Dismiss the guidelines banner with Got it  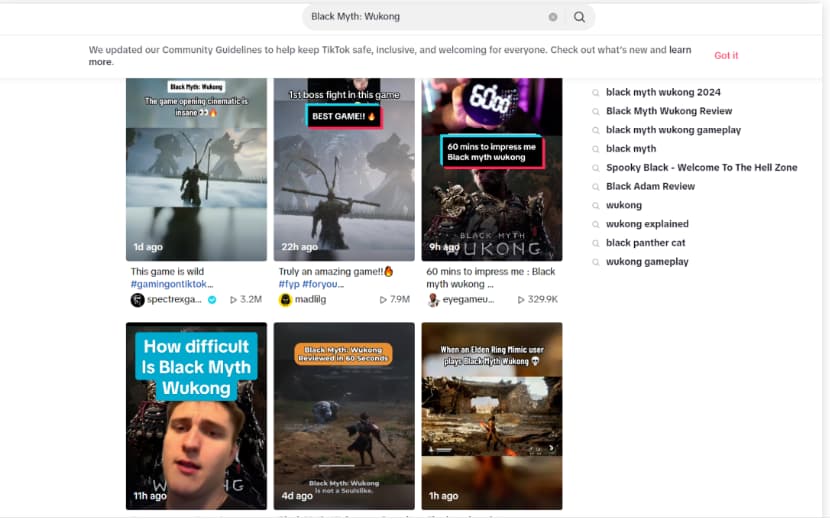coord(726,55)
